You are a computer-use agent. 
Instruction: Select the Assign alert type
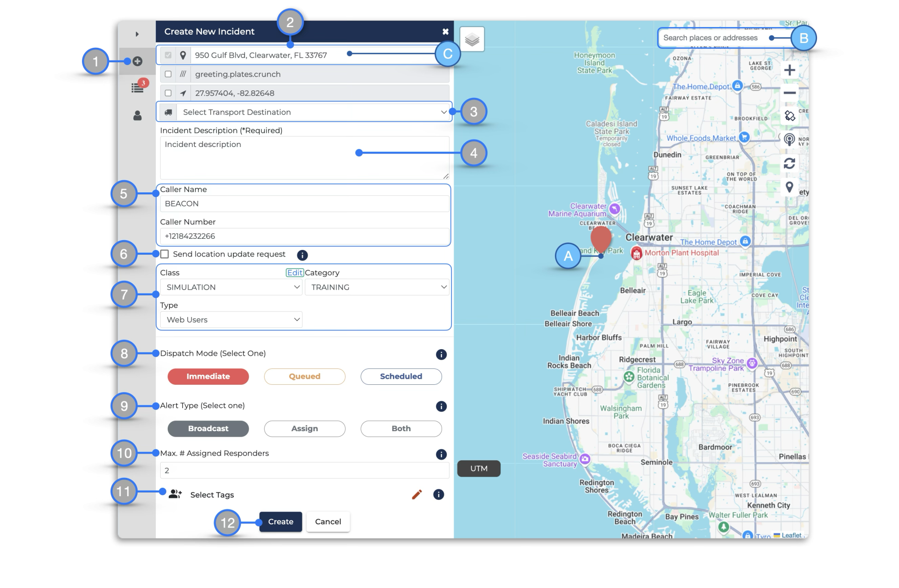point(304,428)
